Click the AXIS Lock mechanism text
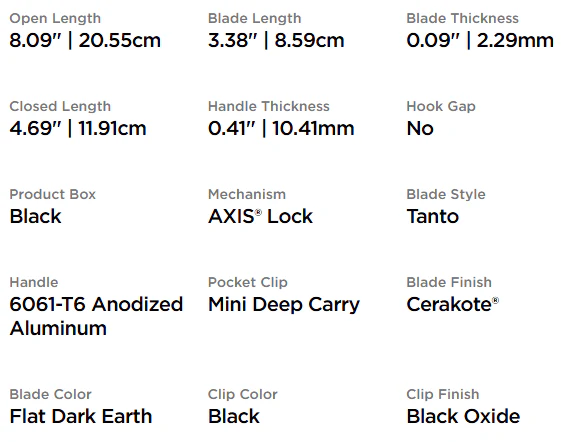The image size is (580, 442). 260,216
